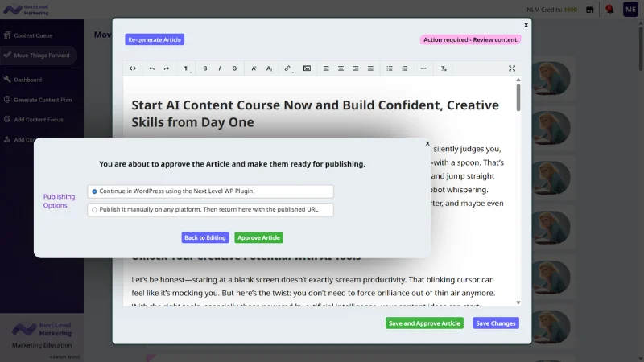
Task: Insert horizontal line in editor
Action: point(423,68)
